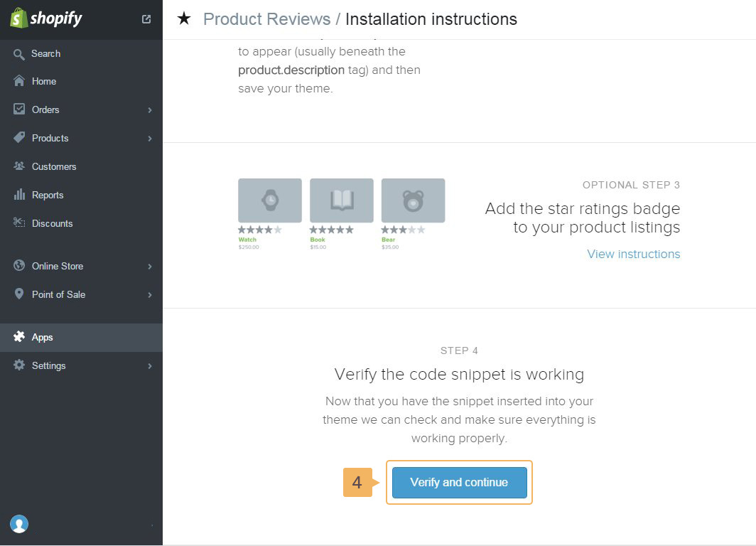The image size is (756, 546).
Task: Select Orders in the sidebar
Action: click(45, 109)
